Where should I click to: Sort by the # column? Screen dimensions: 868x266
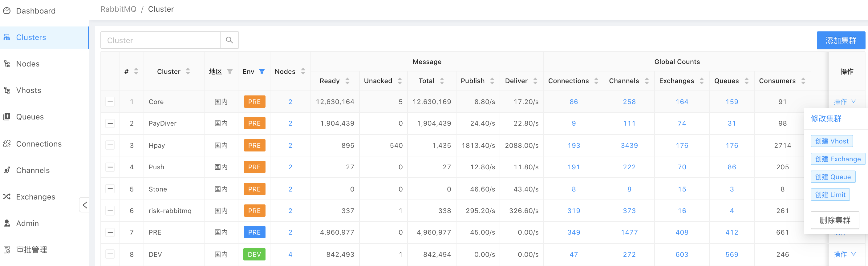(136, 71)
